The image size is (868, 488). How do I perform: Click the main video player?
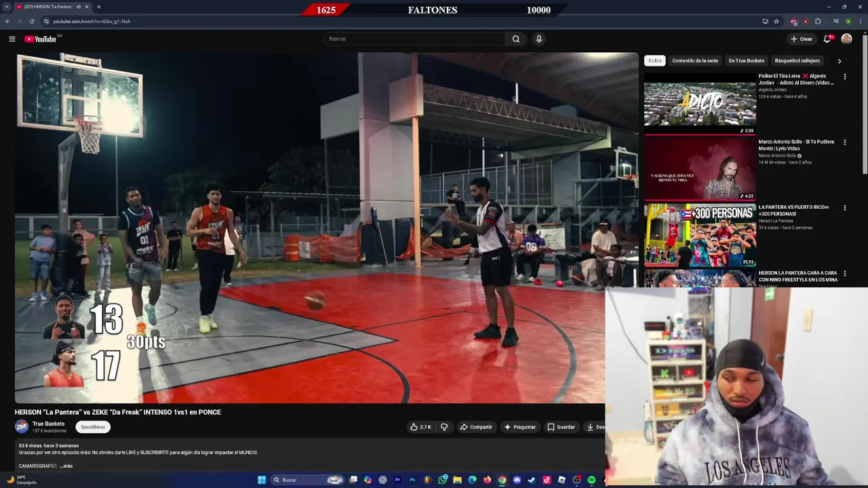pyautogui.click(x=326, y=228)
